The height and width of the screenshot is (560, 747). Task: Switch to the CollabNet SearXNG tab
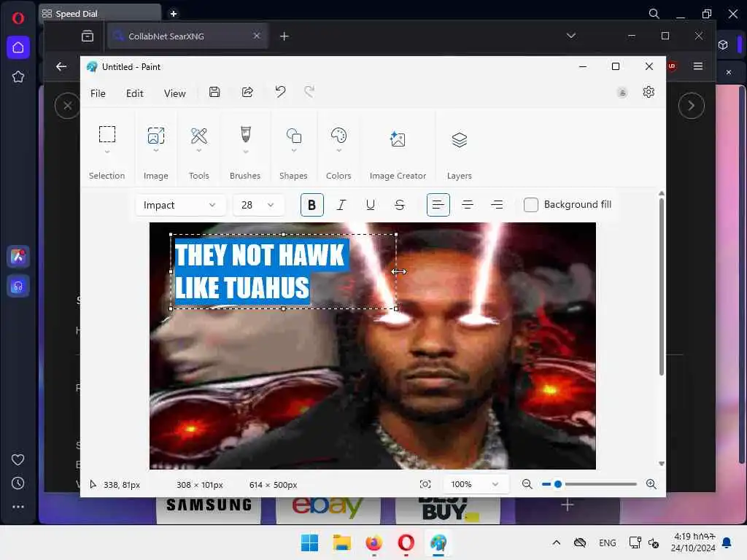coord(187,36)
